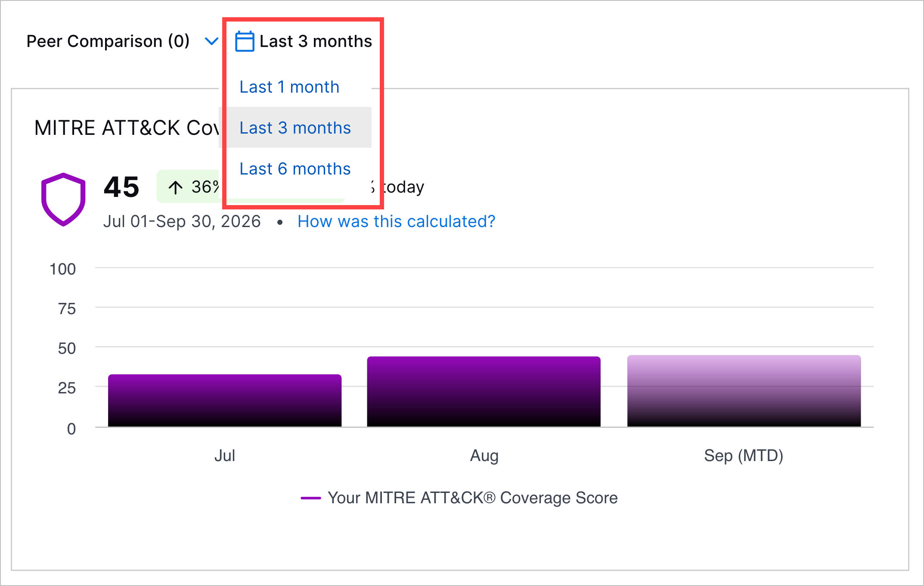
Task: Click the calendar icon in date range selector
Action: [x=245, y=41]
